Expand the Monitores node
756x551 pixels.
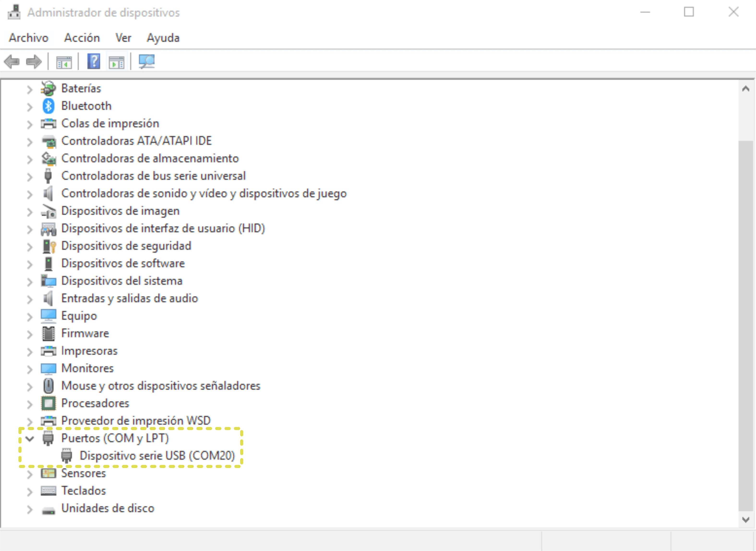click(30, 369)
